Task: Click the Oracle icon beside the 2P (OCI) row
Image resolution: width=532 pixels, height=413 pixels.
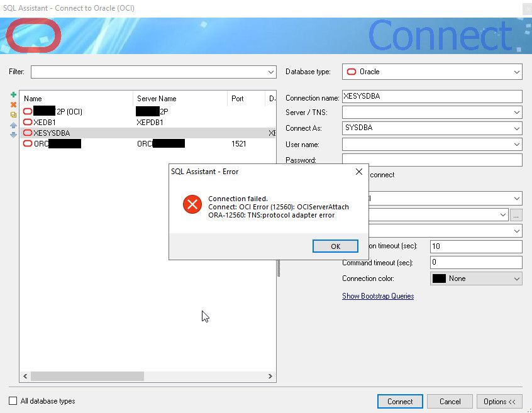Action: (28, 111)
